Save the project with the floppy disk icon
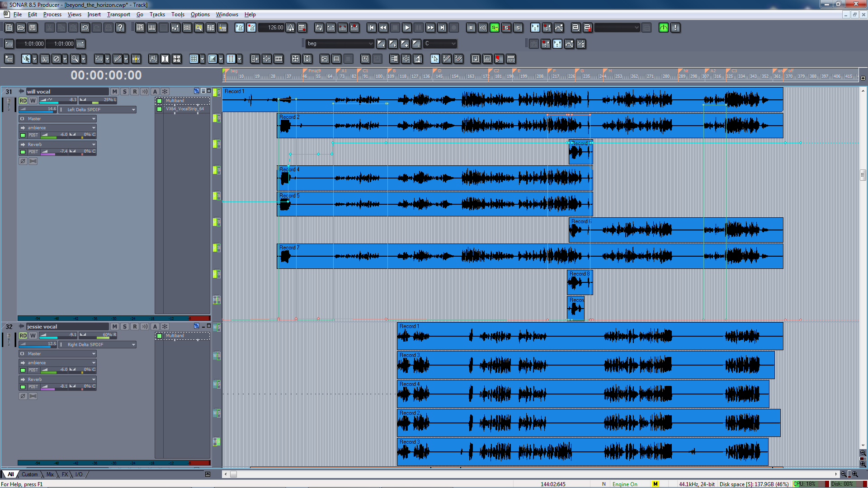The width and height of the screenshot is (868, 488). point(33,28)
